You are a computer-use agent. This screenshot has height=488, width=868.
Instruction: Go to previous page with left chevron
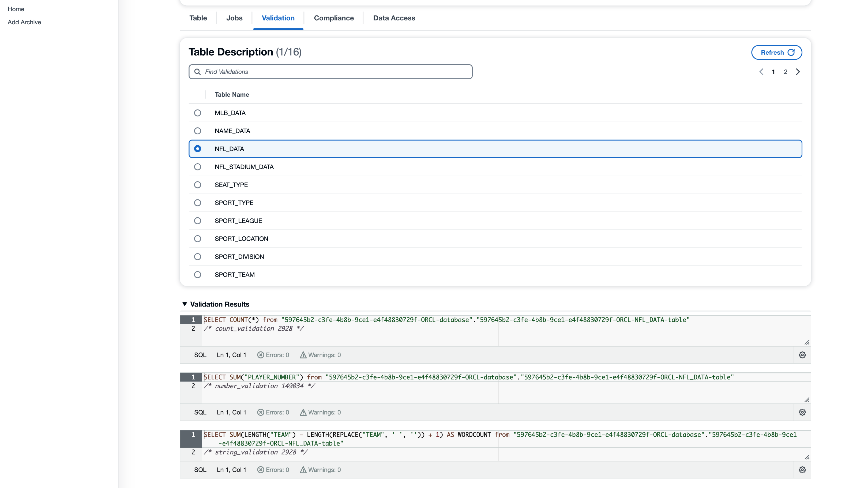pos(761,72)
